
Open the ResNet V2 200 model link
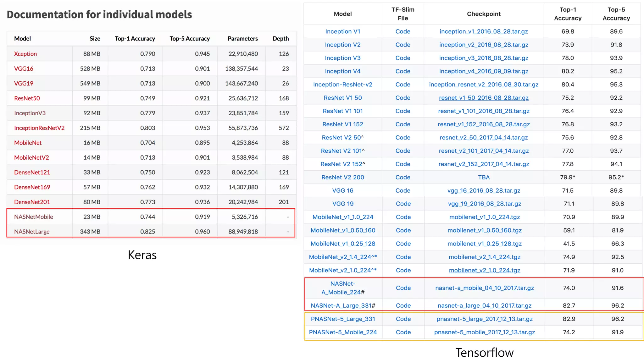click(x=343, y=177)
